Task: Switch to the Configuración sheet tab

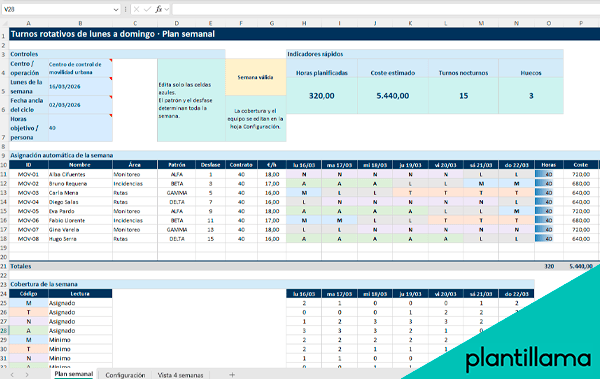Action: coord(125,375)
